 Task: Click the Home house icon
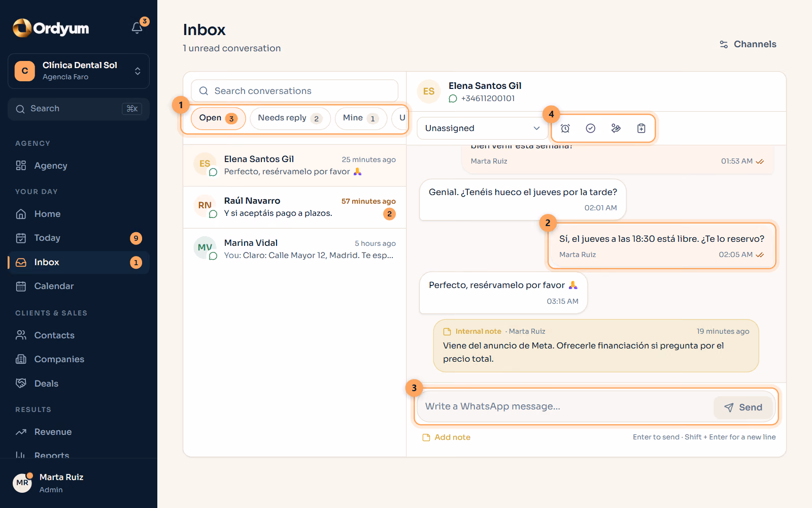[x=21, y=214]
